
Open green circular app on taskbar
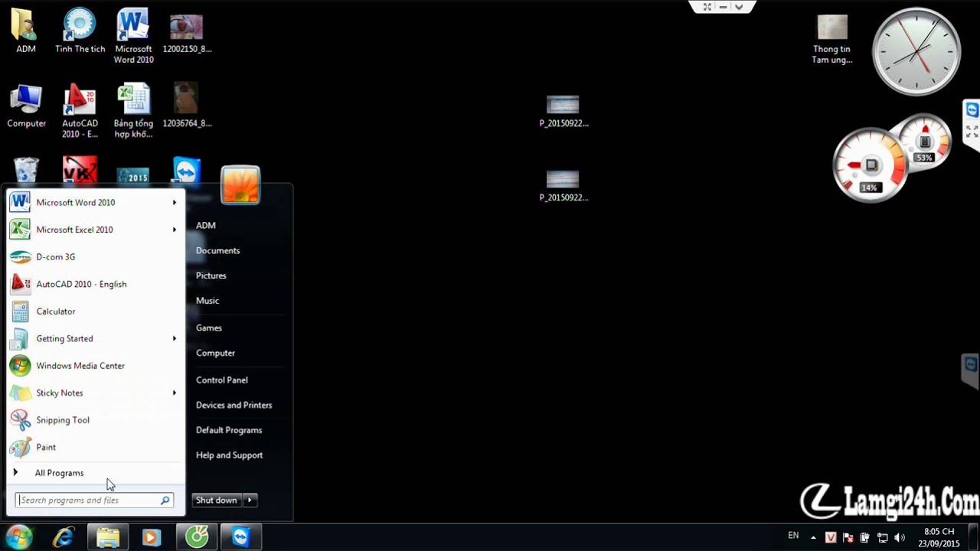pos(197,538)
